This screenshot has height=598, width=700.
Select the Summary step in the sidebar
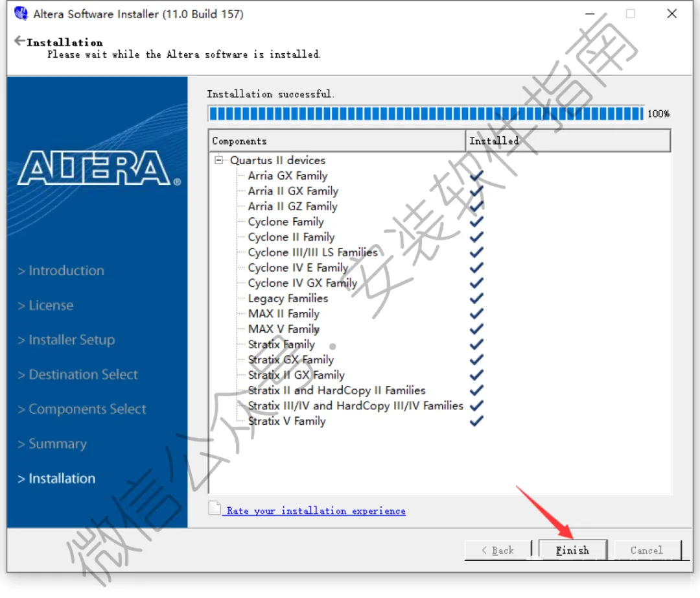coord(52,444)
